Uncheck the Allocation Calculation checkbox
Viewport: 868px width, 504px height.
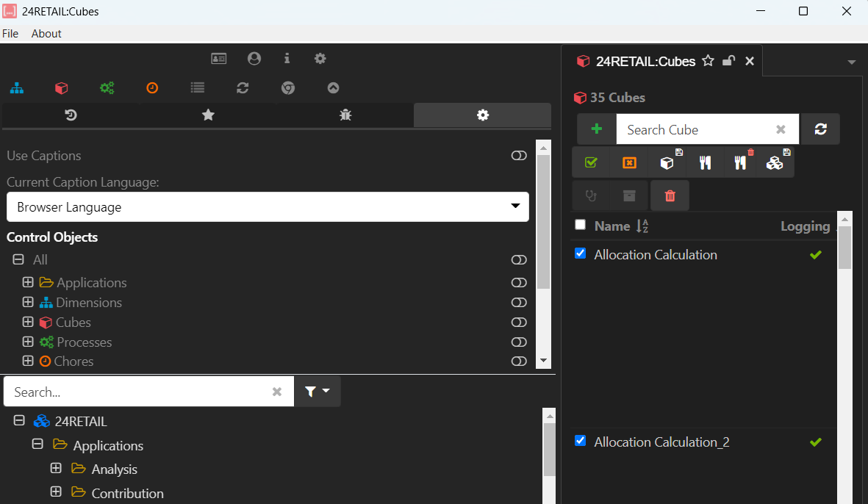[580, 253]
